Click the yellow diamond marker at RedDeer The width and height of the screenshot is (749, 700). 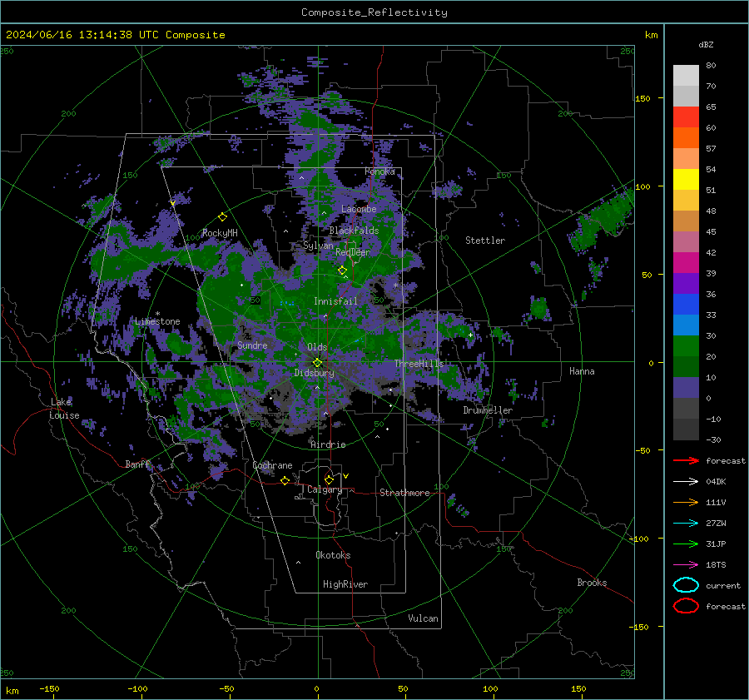(x=342, y=271)
